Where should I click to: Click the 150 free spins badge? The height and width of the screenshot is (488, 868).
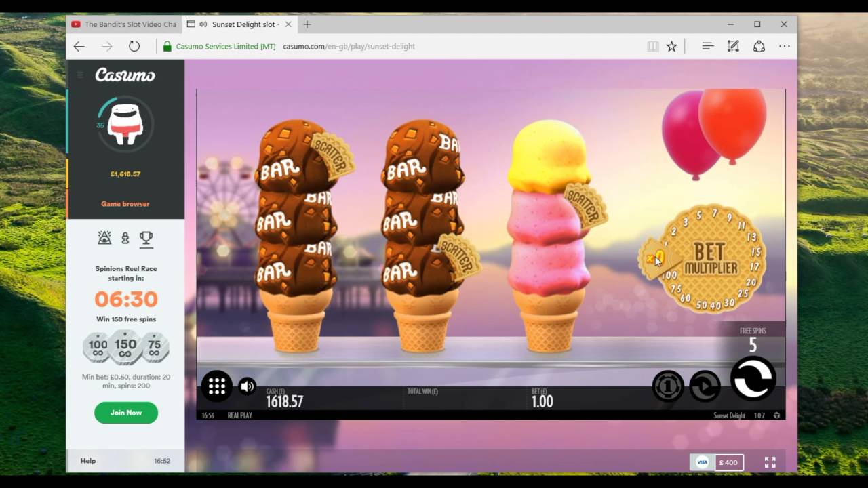point(125,346)
